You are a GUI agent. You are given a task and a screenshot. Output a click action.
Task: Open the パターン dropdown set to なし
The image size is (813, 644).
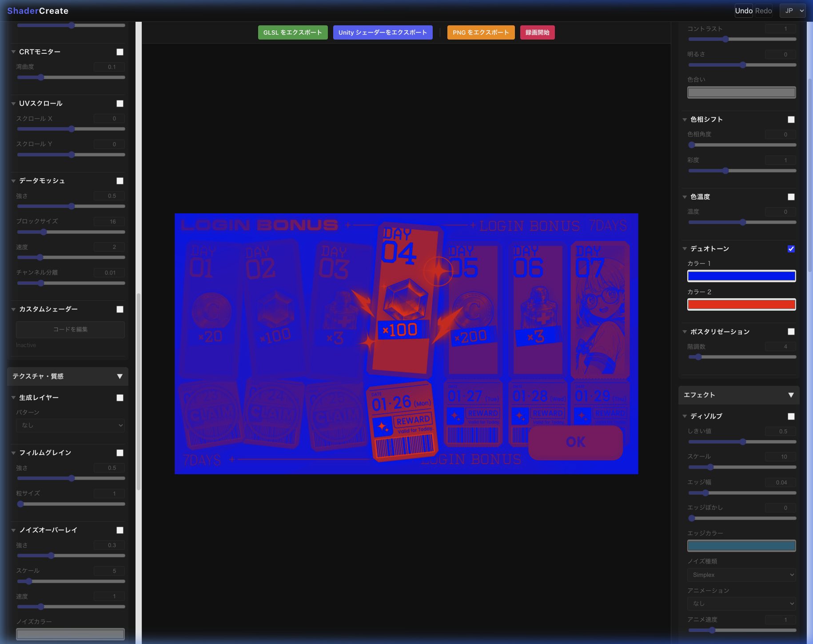point(70,425)
